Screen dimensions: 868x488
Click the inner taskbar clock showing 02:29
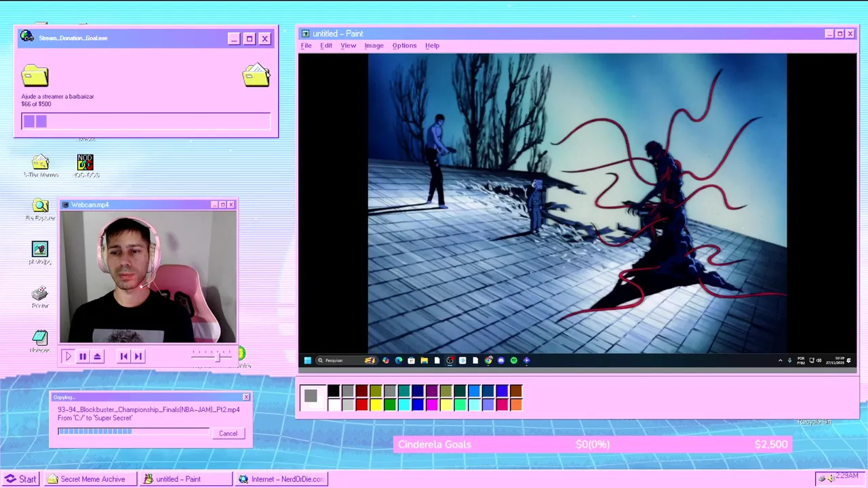click(835, 361)
